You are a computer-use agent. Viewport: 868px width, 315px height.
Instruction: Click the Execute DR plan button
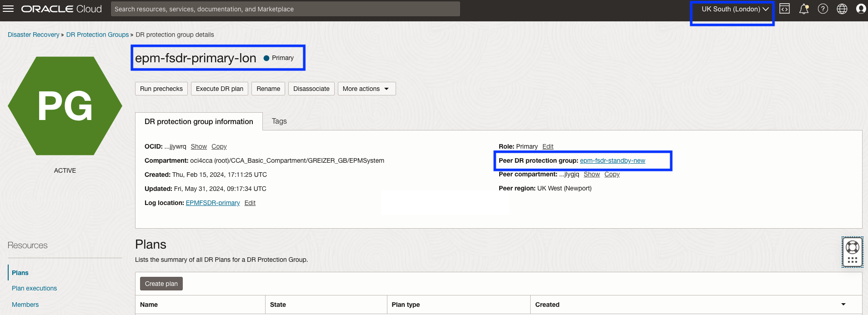220,89
